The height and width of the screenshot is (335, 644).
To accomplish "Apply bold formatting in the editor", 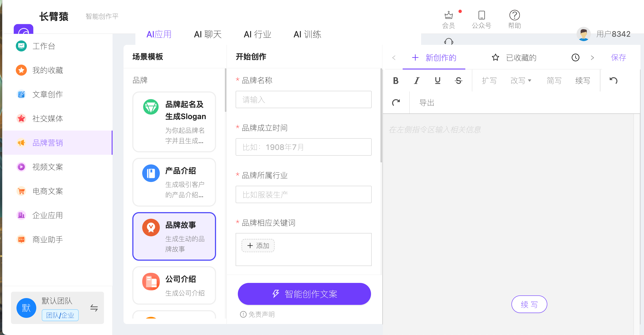I will (396, 80).
